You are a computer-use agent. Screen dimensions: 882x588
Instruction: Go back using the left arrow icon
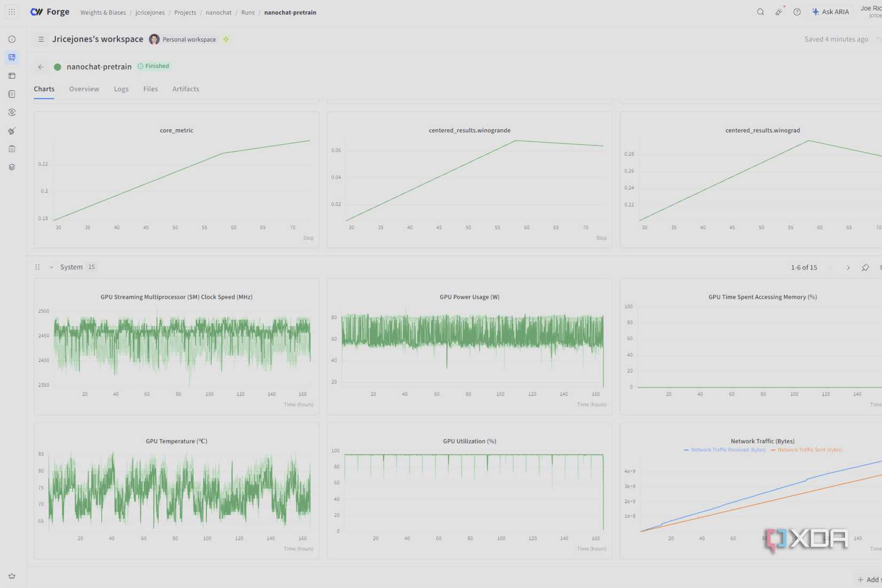point(41,67)
